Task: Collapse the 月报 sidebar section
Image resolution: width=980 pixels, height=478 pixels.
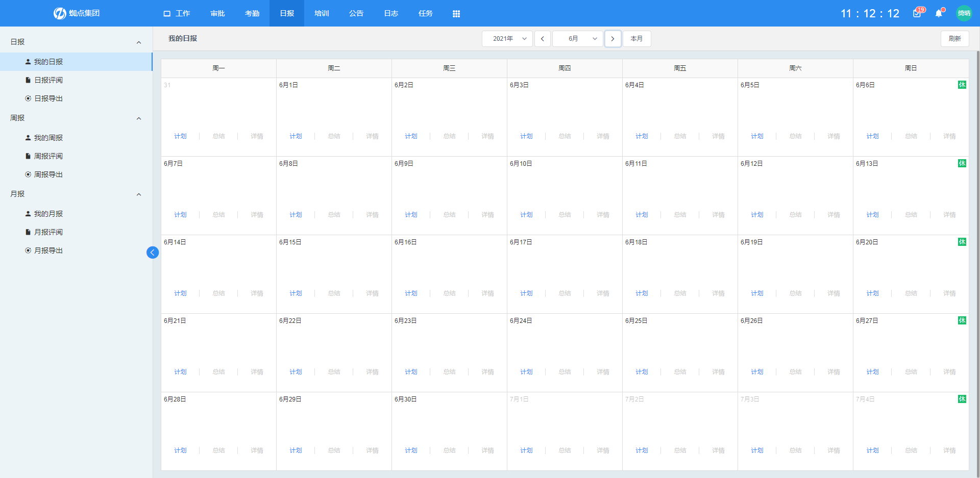Action: click(138, 194)
